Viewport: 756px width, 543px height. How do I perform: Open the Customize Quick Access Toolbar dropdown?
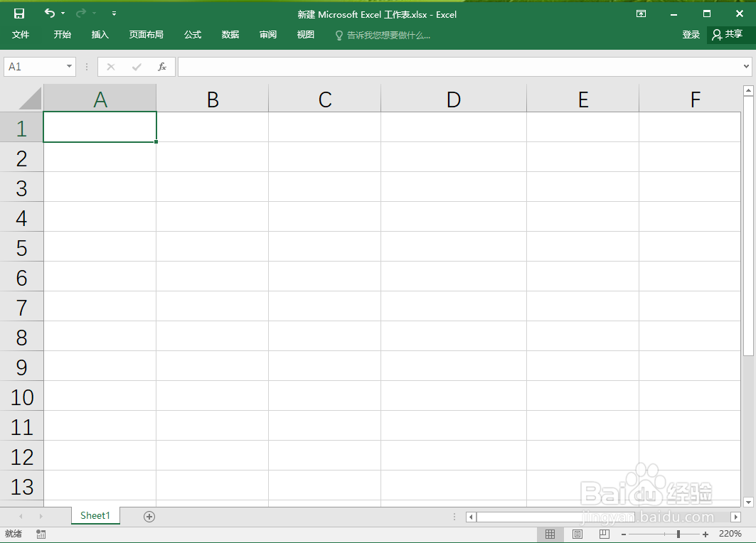[x=115, y=14]
